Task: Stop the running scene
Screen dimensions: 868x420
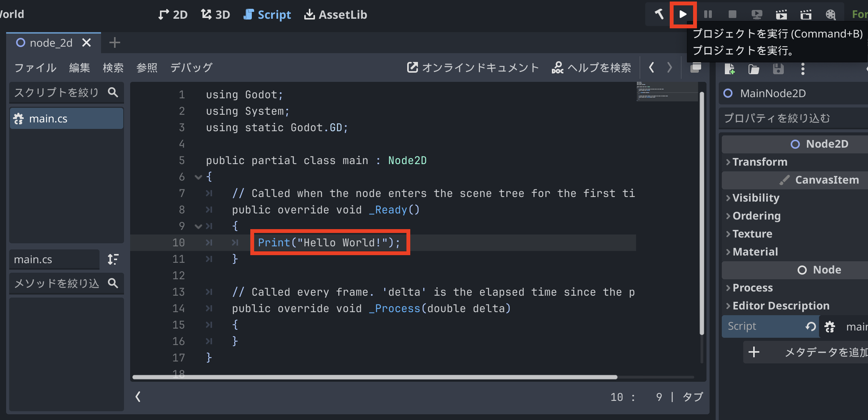Action: 732,14
